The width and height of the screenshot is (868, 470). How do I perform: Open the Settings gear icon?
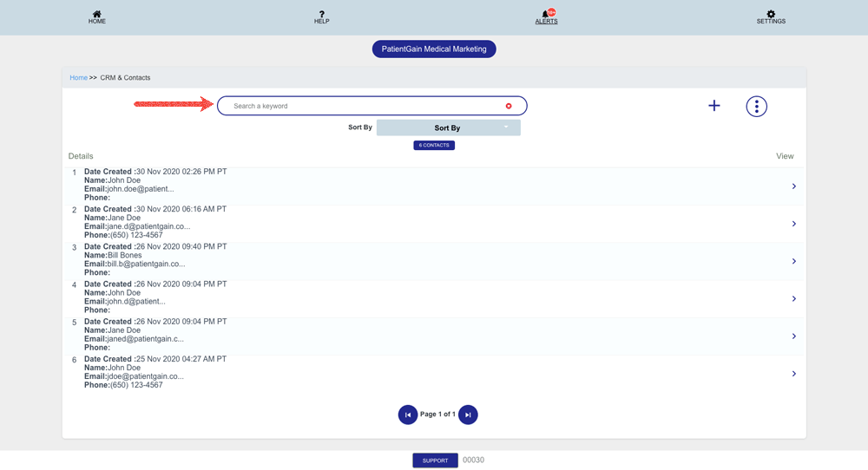pos(771,14)
